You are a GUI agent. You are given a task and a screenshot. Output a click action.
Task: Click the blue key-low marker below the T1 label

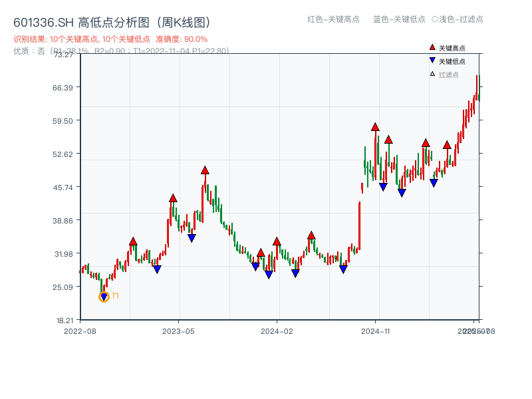click(104, 296)
